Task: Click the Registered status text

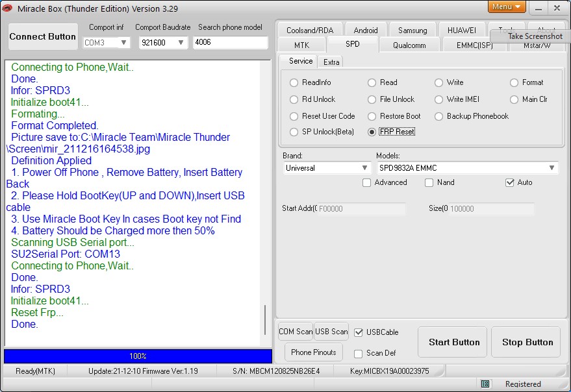Action: point(523,384)
